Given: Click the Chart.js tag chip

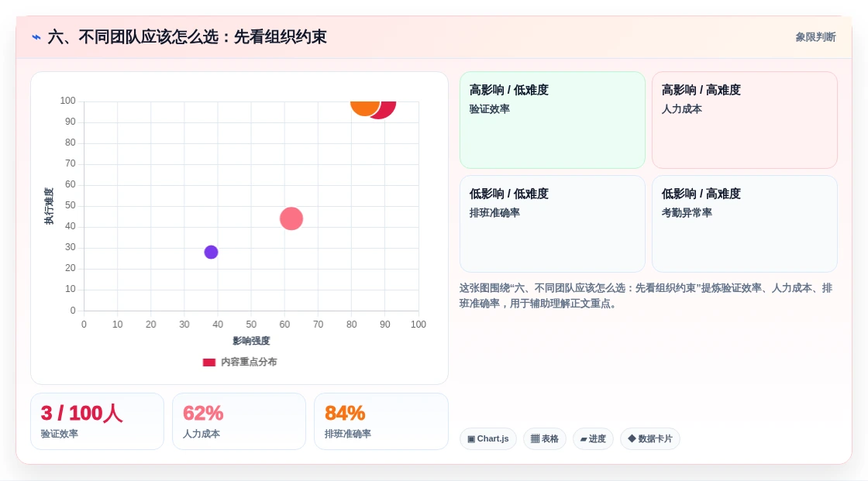Looking at the screenshot, I should click(x=488, y=439).
